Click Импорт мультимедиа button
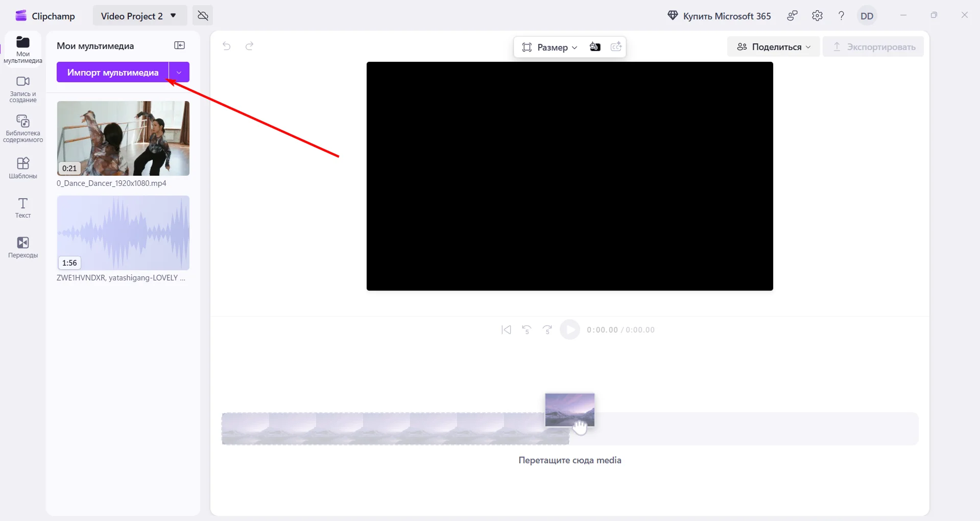Image resolution: width=980 pixels, height=521 pixels. tap(112, 72)
